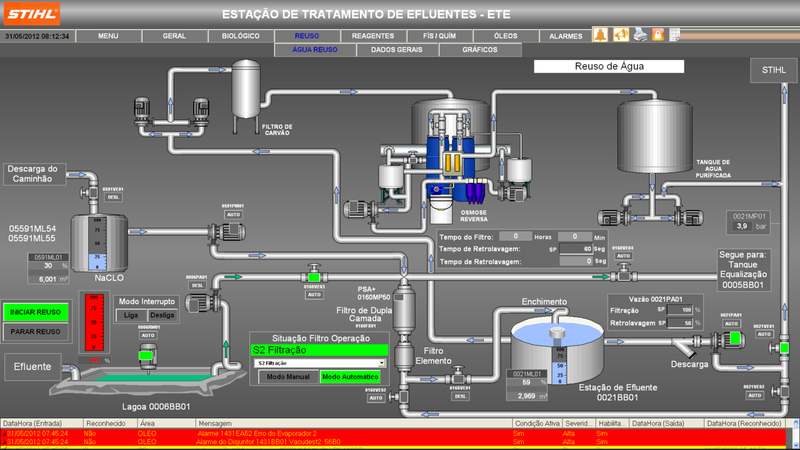Select the ÁGUA REUSO sub-tab
This screenshot has height=450, width=800.
click(x=315, y=49)
